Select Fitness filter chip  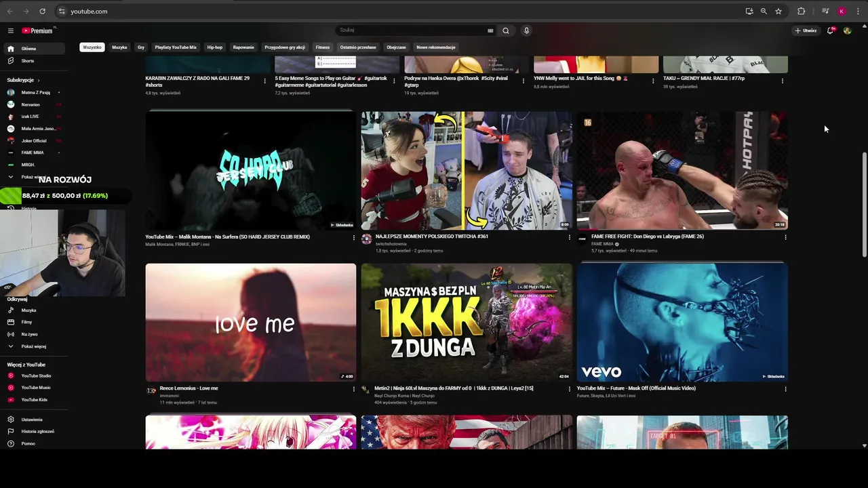(323, 47)
